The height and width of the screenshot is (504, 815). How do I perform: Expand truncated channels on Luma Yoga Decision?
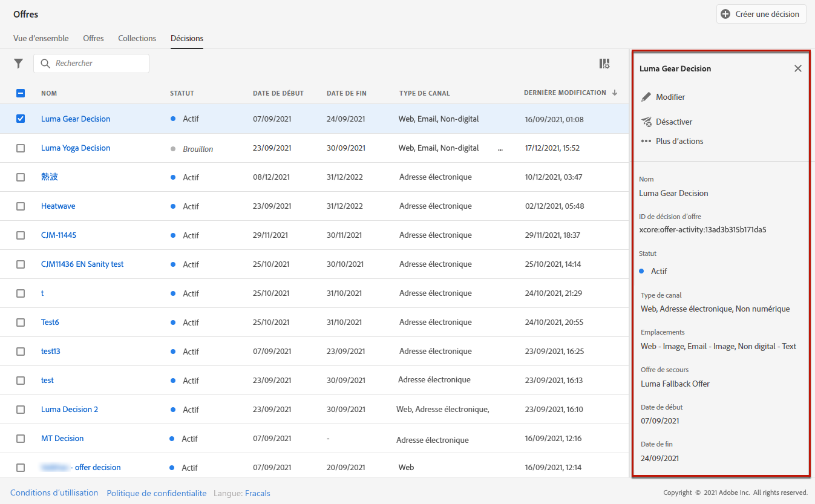[500, 149]
